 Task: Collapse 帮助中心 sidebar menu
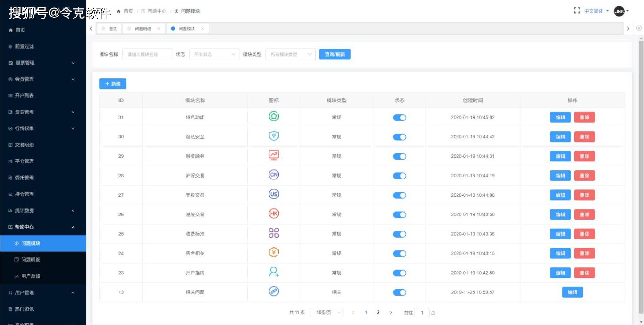pyautogui.click(x=43, y=227)
